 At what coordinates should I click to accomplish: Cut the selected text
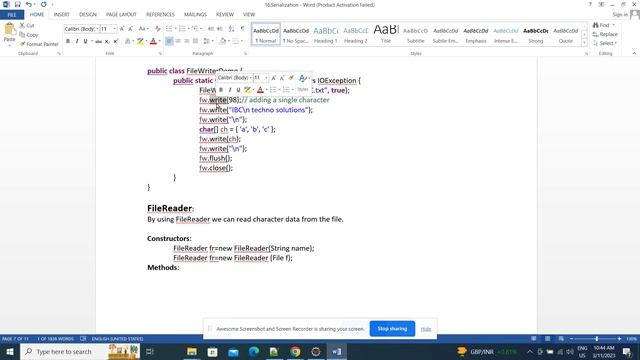[27, 25]
